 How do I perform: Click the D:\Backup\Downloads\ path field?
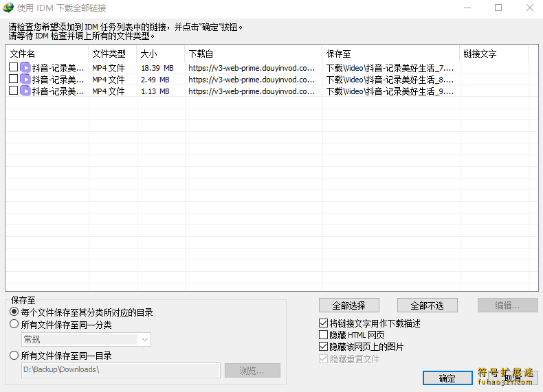[x=121, y=370]
